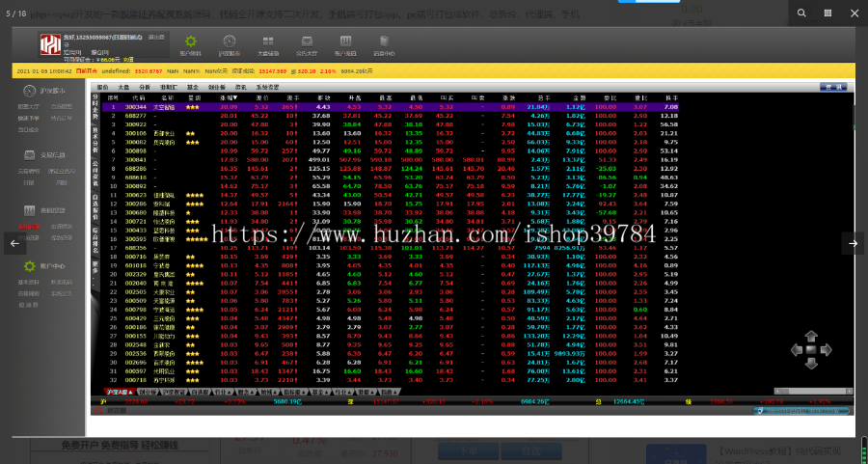868x464 pixels.
Task: Sort by the 涨幅 column header
Action: point(229,97)
